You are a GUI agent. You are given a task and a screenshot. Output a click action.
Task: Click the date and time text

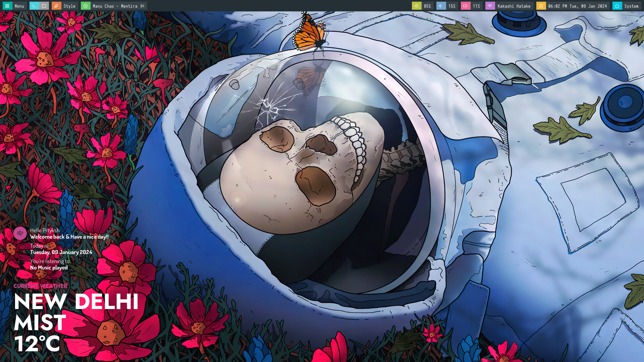[577, 6]
